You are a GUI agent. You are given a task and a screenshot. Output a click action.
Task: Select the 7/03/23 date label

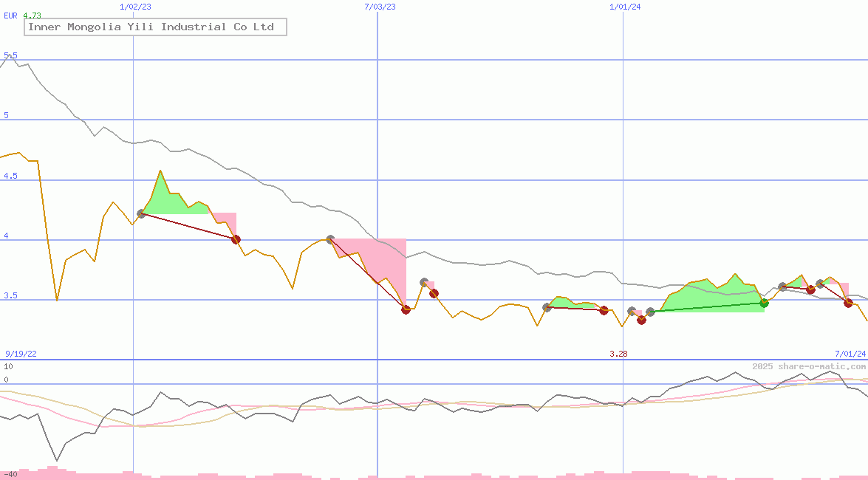point(380,7)
